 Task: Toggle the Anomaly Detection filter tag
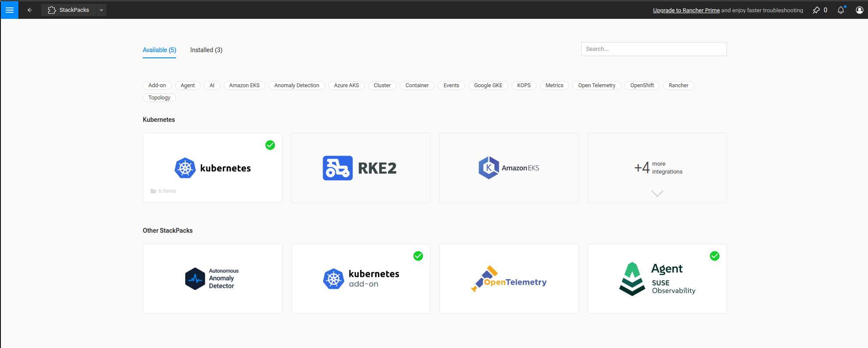click(296, 85)
